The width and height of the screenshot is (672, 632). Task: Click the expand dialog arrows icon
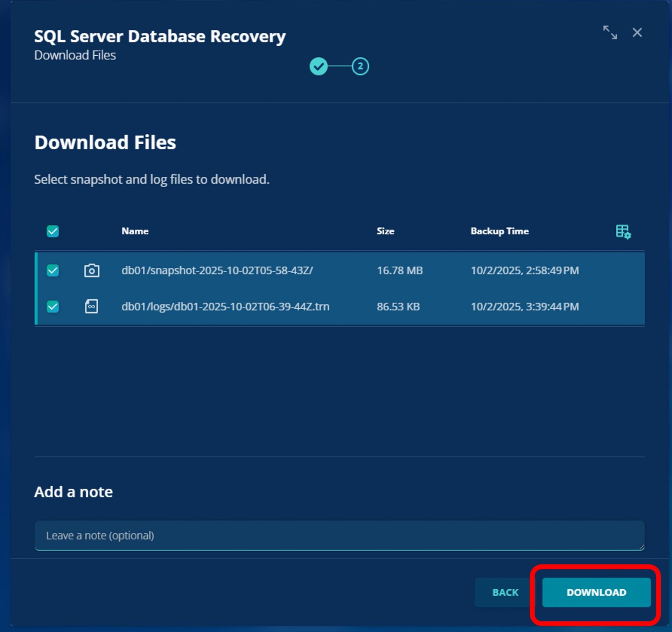tap(610, 33)
